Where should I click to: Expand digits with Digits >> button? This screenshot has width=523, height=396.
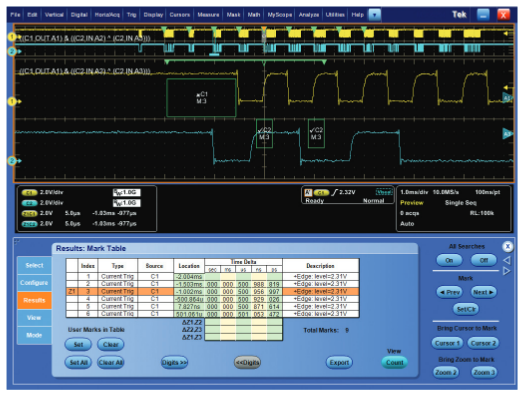pos(174,362)
